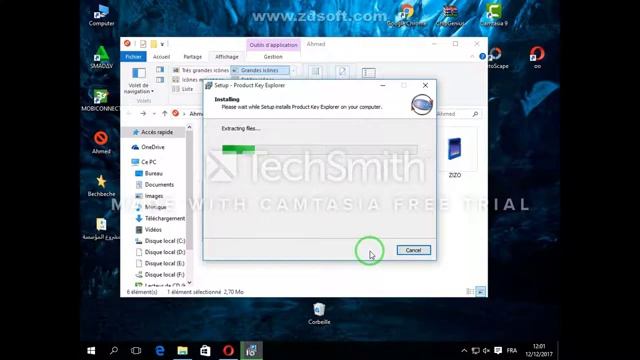The image size is (640, 360).
Task: Open Google Chrome desktop shortcut
Action: coord(406,16)
